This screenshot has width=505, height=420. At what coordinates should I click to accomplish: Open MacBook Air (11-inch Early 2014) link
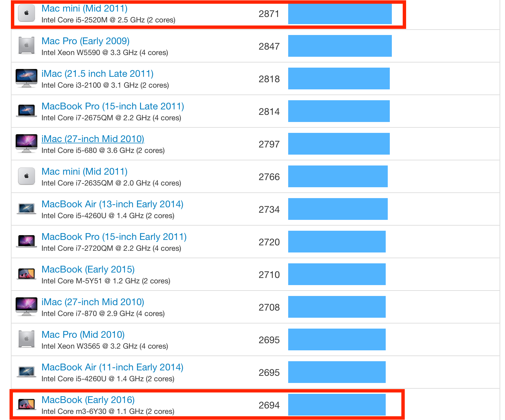click(x=112, y=367)
